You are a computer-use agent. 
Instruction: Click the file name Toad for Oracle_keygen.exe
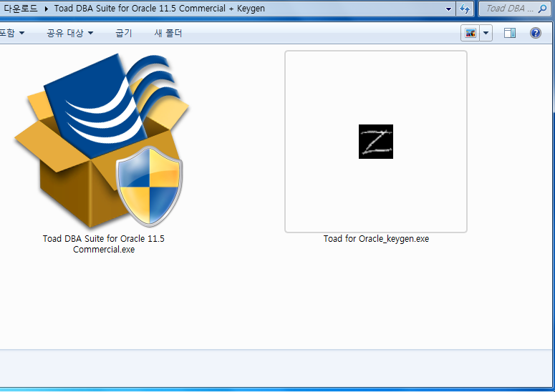click(x=376, y=239)
